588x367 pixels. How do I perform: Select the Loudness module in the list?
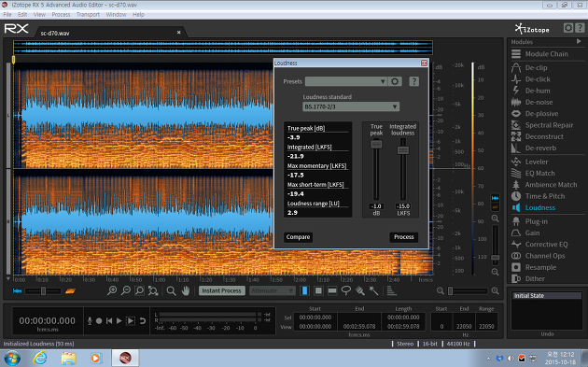[x=533, y=207]
